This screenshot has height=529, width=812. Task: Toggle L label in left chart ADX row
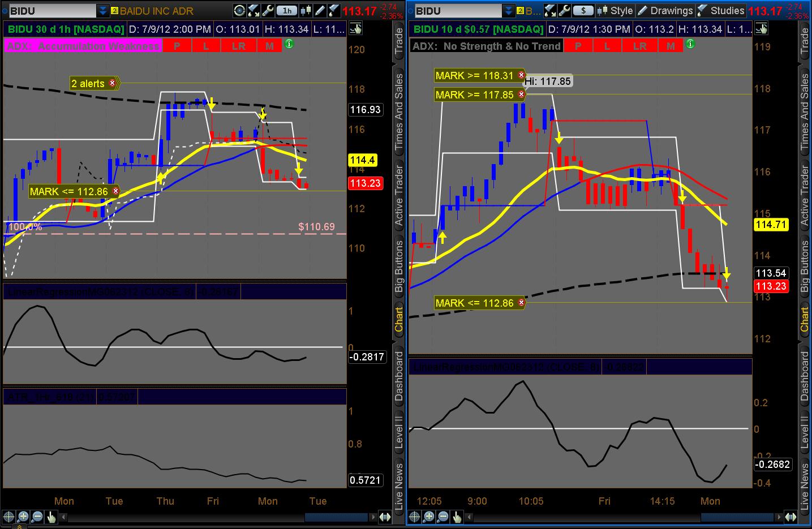click(206, 46)
